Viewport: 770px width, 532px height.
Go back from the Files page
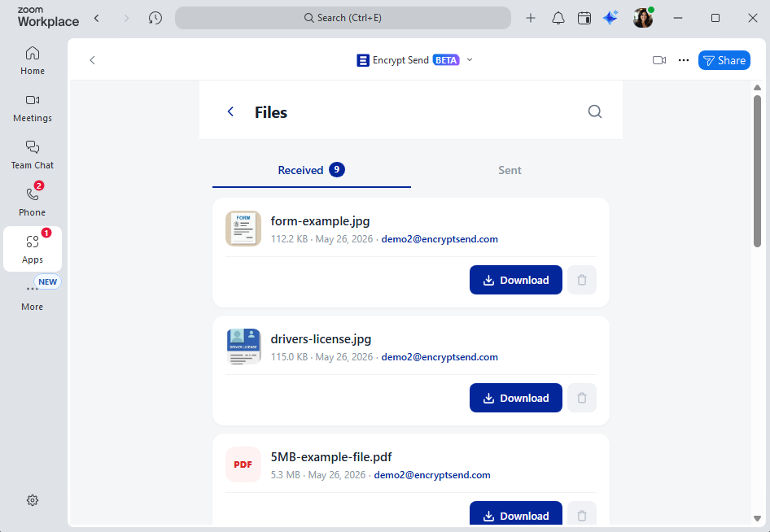coord(230,112)
